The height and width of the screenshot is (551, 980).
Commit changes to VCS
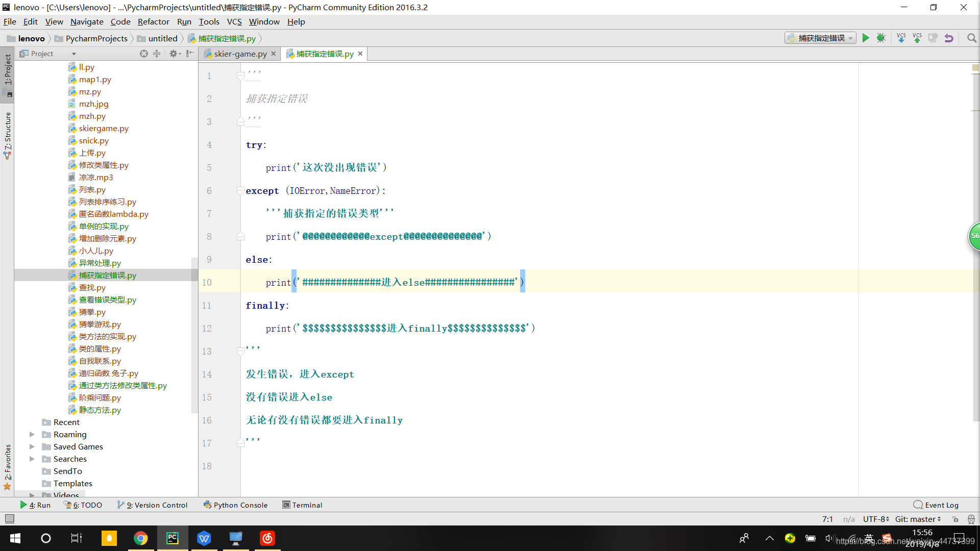click(x=917, y=38)
